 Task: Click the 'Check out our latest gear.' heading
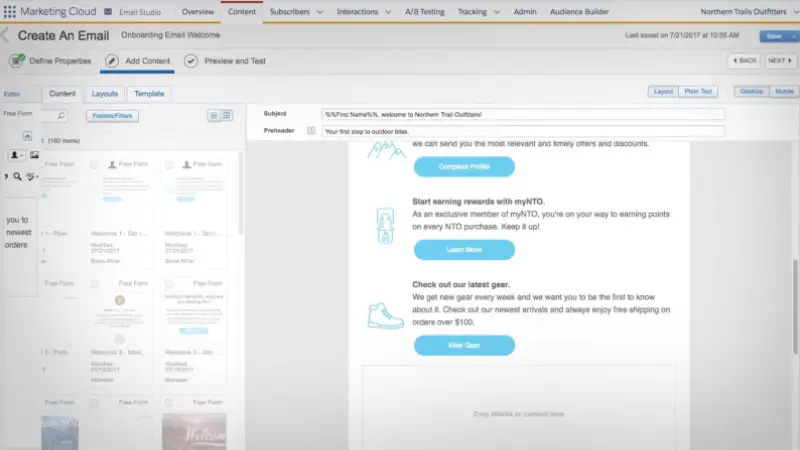[x=461, y=285]
